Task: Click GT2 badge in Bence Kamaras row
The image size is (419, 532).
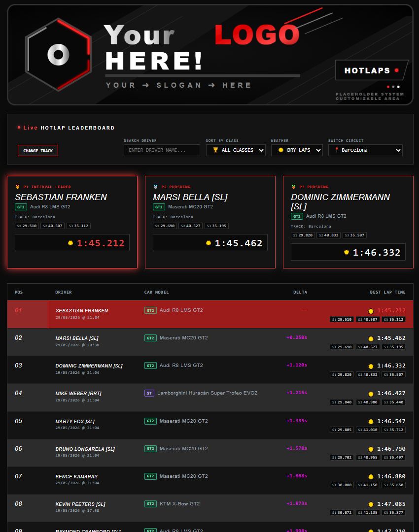Action: tap(150, 476)
